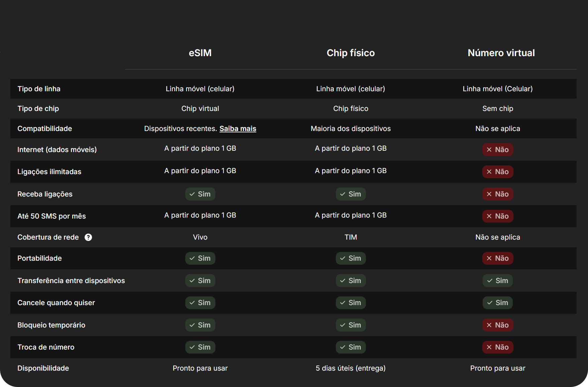Click the Não badge in Ligações ilimitadas row
This screenshot has height=387, width=588.
(x=497, y=172)
